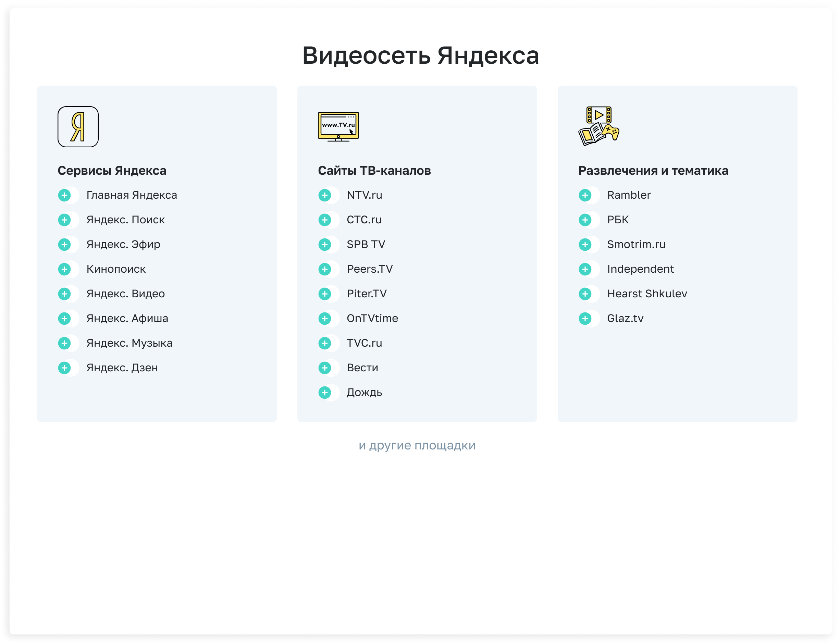Click plus icon beside Кинопоиск
This screenshot has width=840, height=644.
(x=64, y=269)
